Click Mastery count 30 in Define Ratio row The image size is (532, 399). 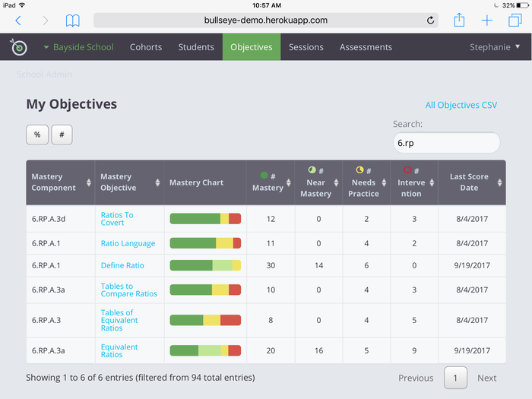271,265
